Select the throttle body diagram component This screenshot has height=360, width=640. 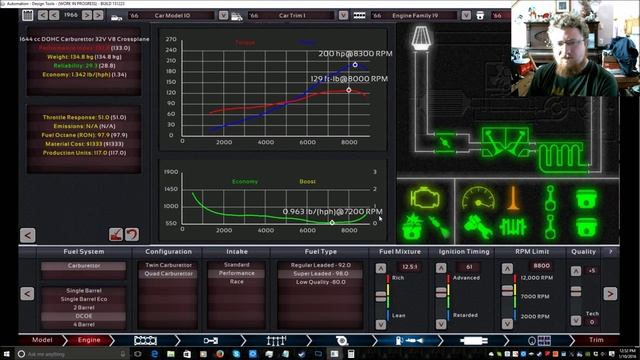(445, 143)
